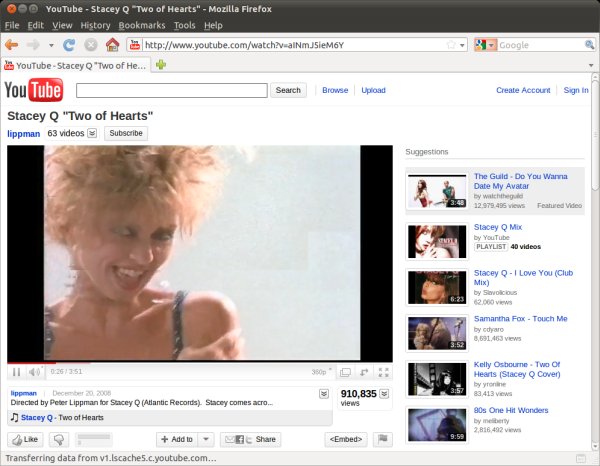Click in the Google search box
Viewport: 600px width, 466px height.
540,45
